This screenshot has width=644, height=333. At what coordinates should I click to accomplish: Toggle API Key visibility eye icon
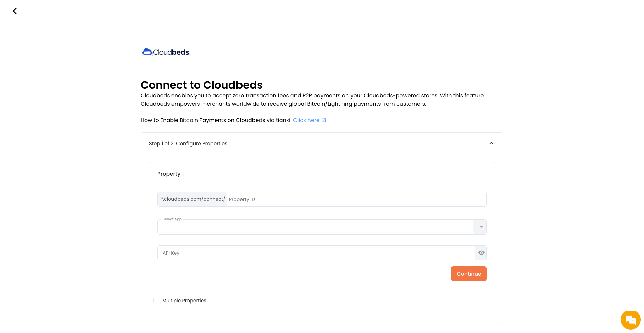click(x=481, y=253)
